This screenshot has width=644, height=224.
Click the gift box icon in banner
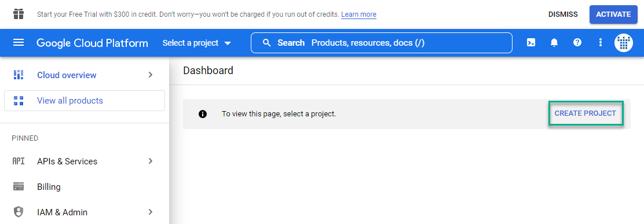coord(19,14)
